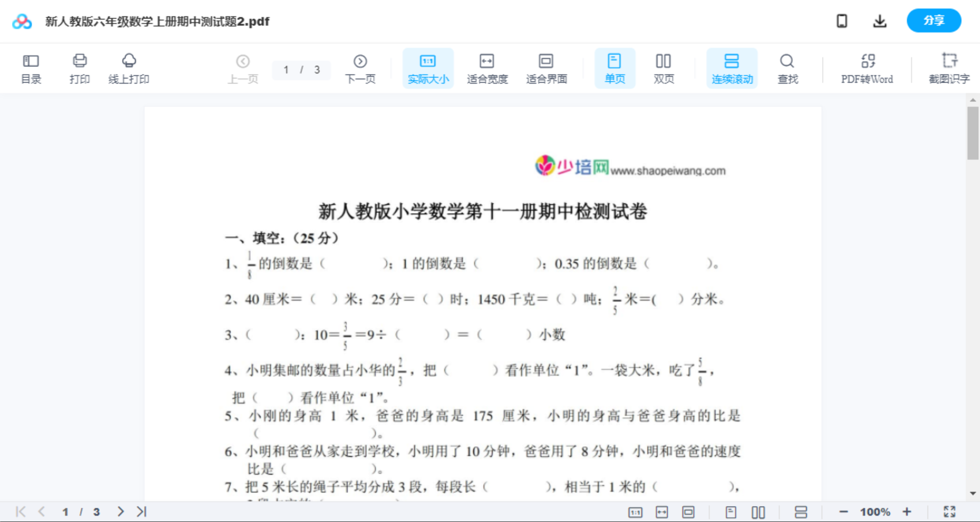This screenshot has height=522, width=980.
Task: Select the 打印 print icon
Action: click(79, 67)
